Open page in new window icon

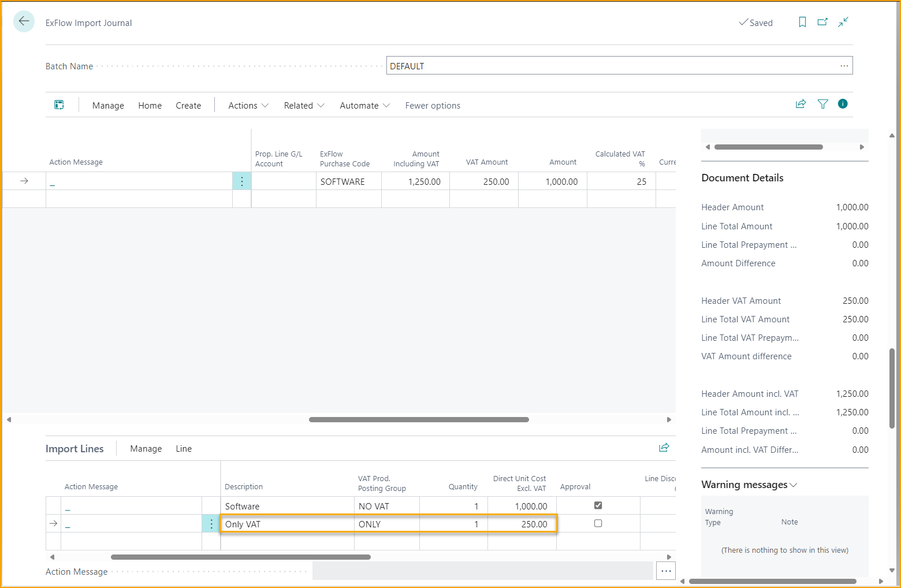(822, 22)
